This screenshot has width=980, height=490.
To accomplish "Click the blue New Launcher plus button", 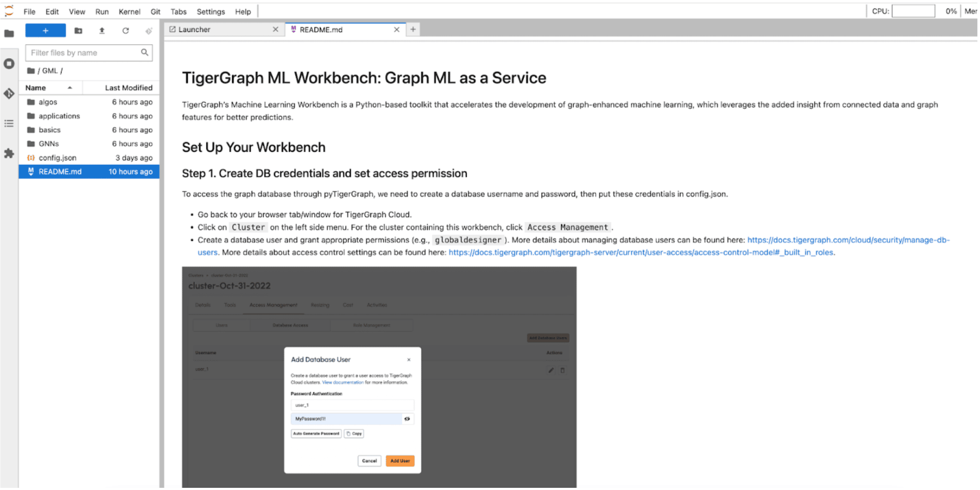I will pyautogui.click(x=45, y=31).
